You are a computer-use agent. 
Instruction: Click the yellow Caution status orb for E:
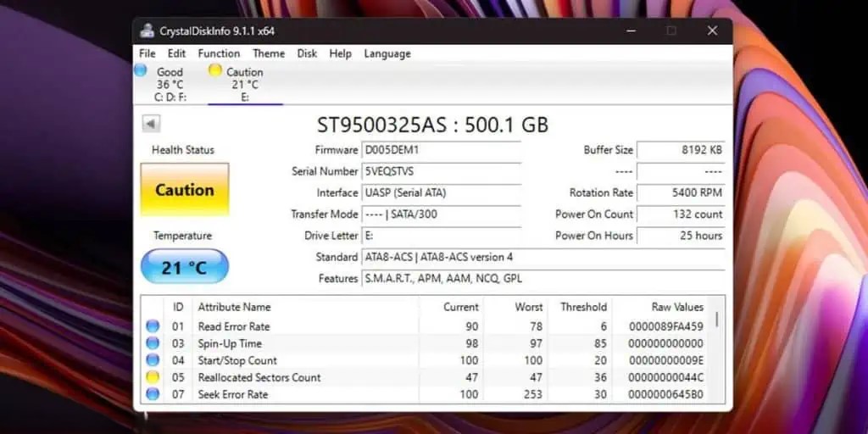[x=214, y=70]
